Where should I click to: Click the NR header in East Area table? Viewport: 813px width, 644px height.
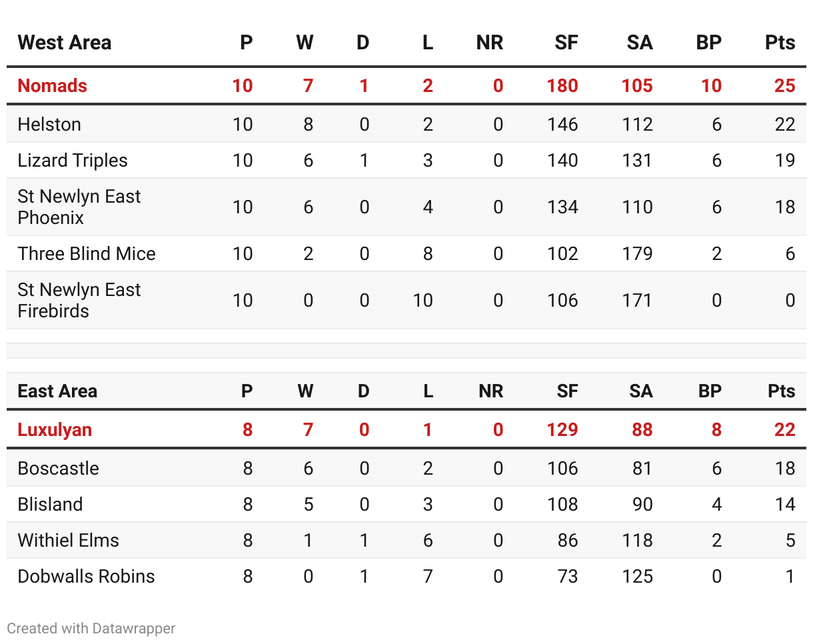(490, 391)
